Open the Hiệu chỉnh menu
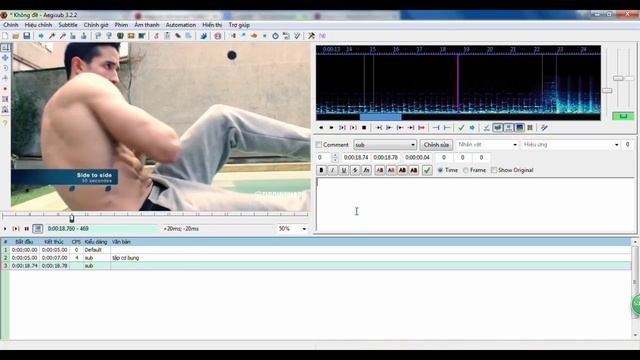 point(38,25)
